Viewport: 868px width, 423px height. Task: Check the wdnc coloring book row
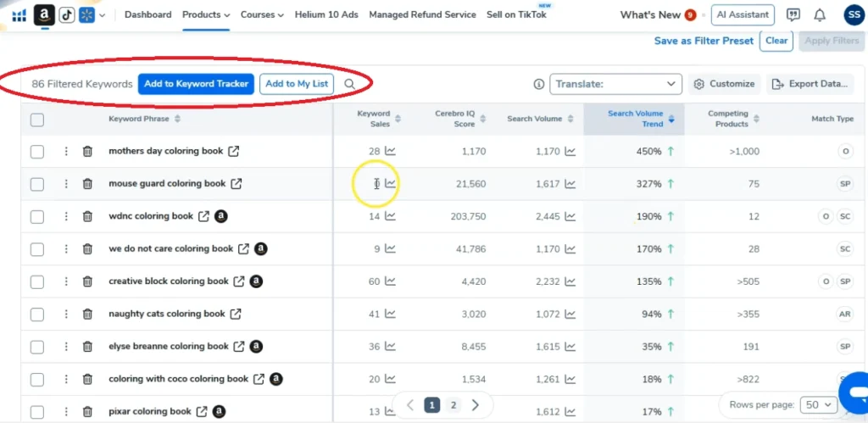37,217
